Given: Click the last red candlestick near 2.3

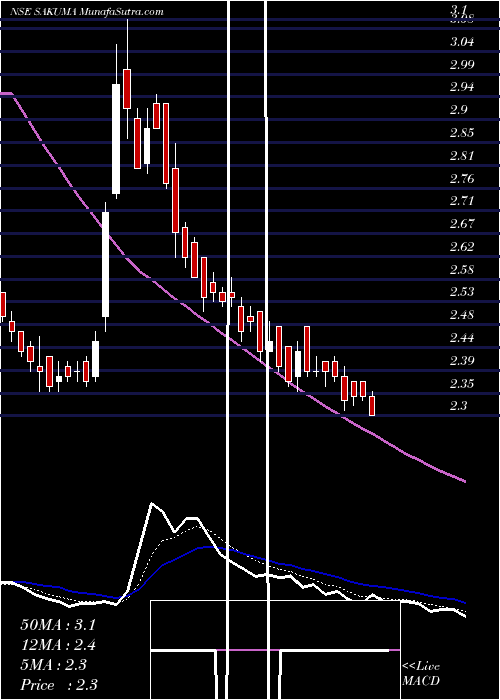Looking at the screenshot, I should pos(372,404).
